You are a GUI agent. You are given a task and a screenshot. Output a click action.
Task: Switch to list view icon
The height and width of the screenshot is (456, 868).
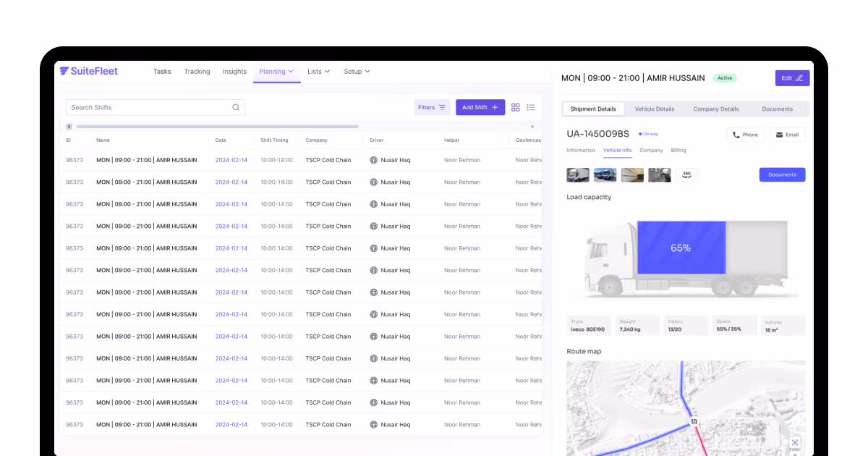pos(531,107)
